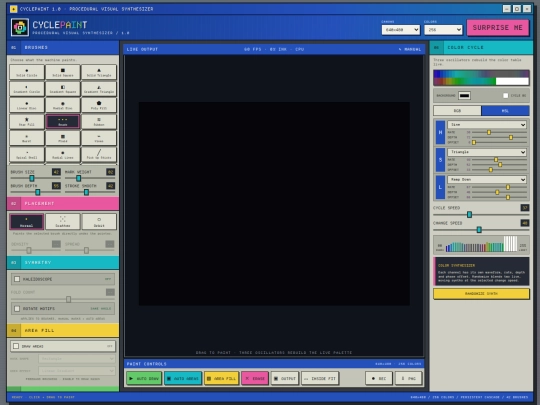
Task: Click the Surprise Me button
Action: coord(498,28)
